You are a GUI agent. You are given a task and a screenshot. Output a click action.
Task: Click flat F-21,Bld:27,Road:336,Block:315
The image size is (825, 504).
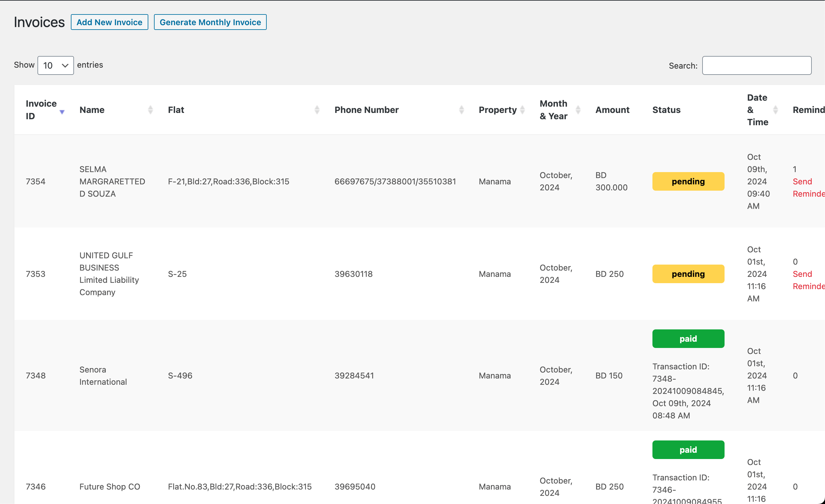(229, 182)
